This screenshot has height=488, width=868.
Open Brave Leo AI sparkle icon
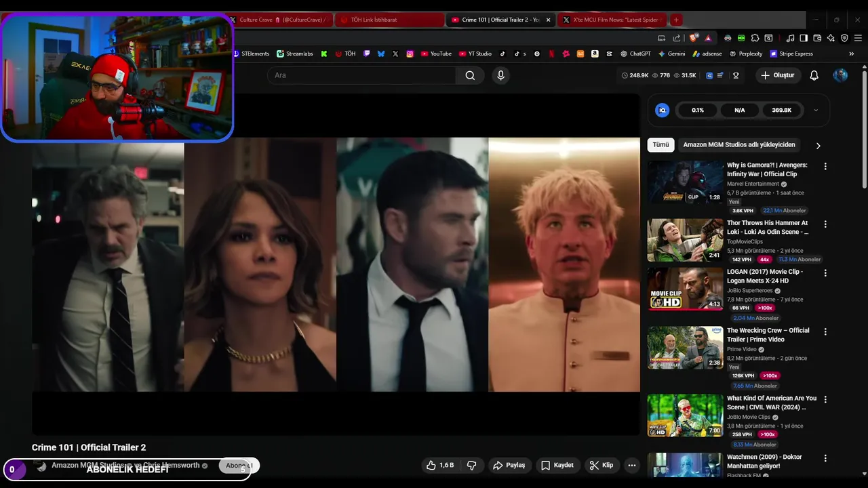click(x=831, y=38)
